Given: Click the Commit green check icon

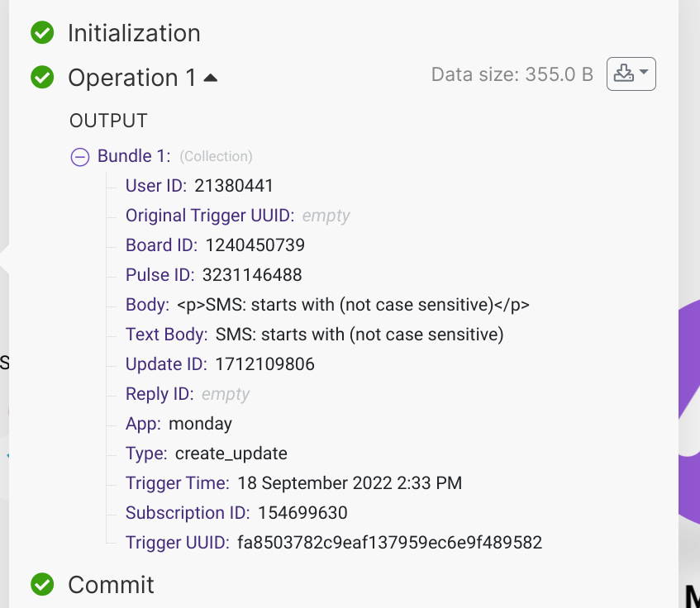Looking at the screenshot, I should click(42, 584).
